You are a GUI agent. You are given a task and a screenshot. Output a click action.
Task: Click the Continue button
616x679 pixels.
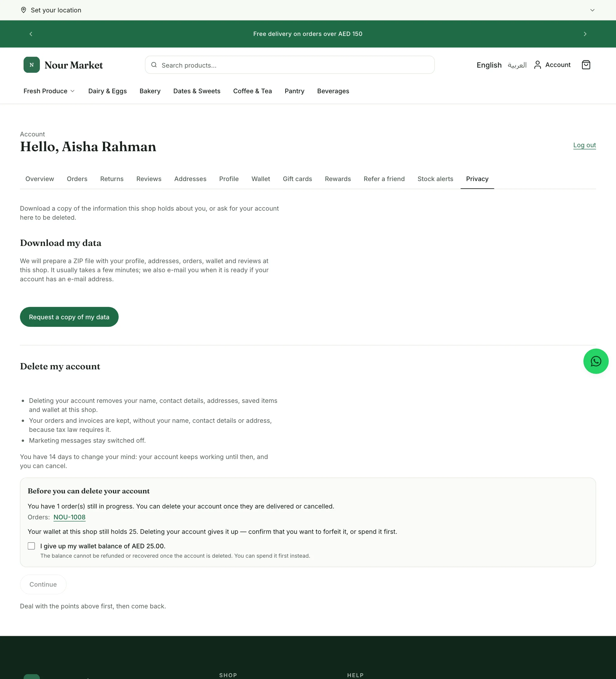click(x=43, y=584)
